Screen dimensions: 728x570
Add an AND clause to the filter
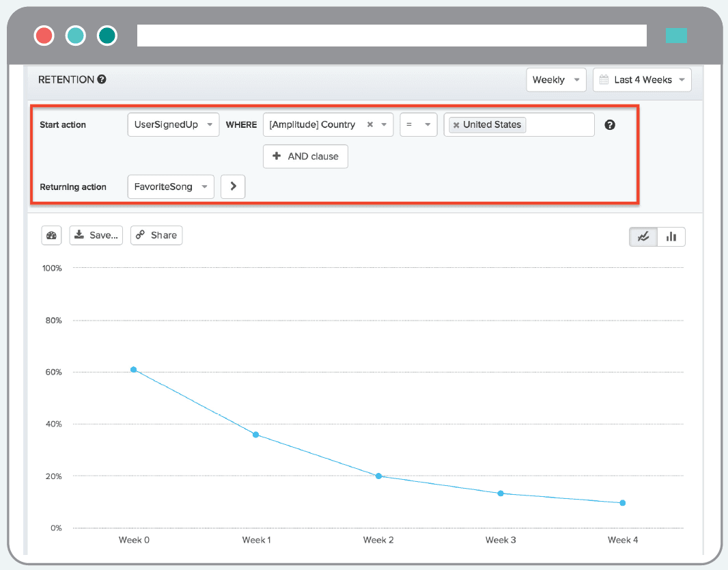point(305,156)
